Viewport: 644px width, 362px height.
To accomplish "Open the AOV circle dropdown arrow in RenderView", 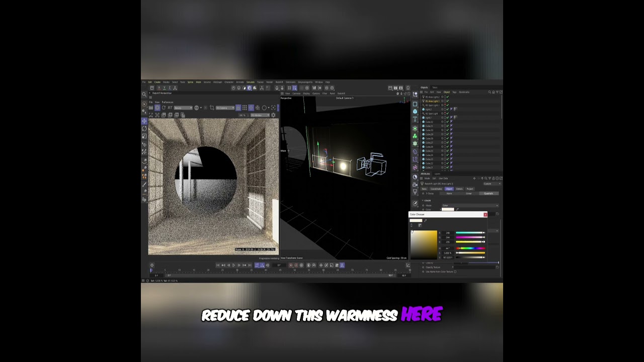I will pos(201,108).
